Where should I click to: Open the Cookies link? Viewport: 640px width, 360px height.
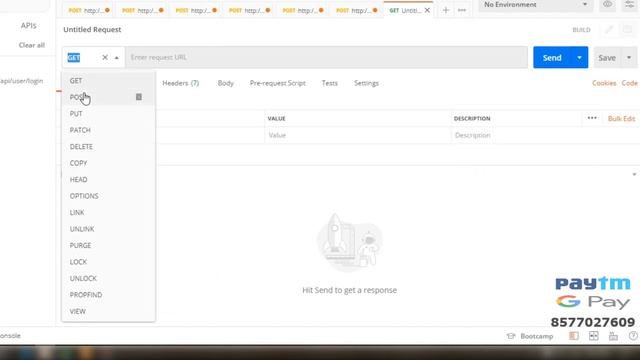point(604,83)
